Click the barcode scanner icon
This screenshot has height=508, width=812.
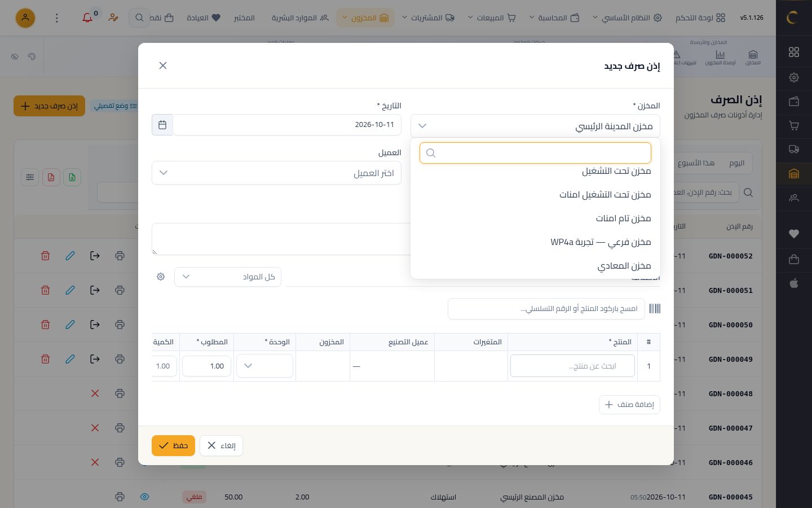click(655, 309)
